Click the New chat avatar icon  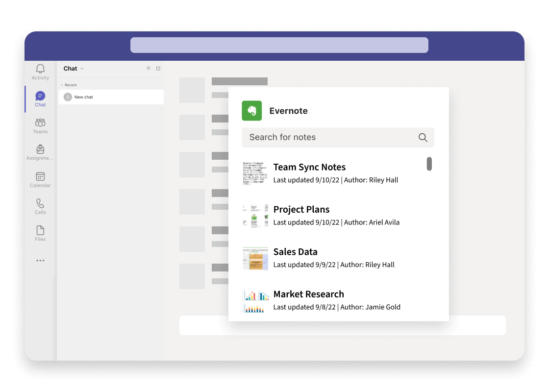(x=68, y=97)
